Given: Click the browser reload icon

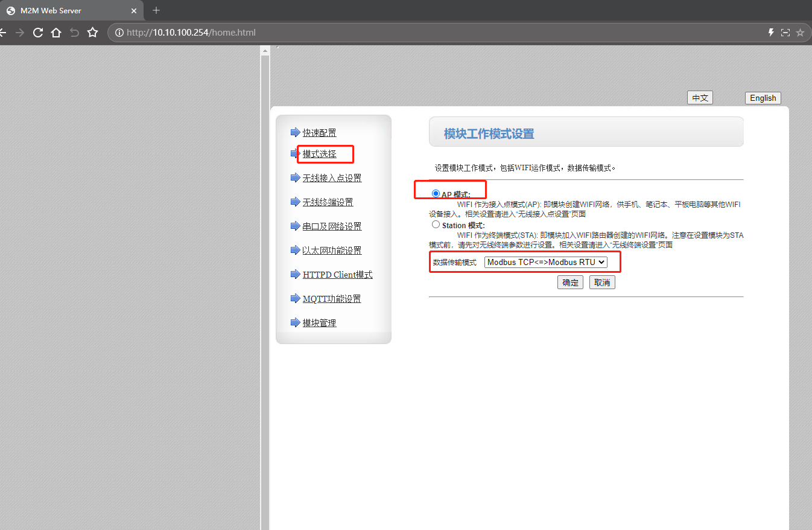Looking at the screenshot, I should pos(38,33).
